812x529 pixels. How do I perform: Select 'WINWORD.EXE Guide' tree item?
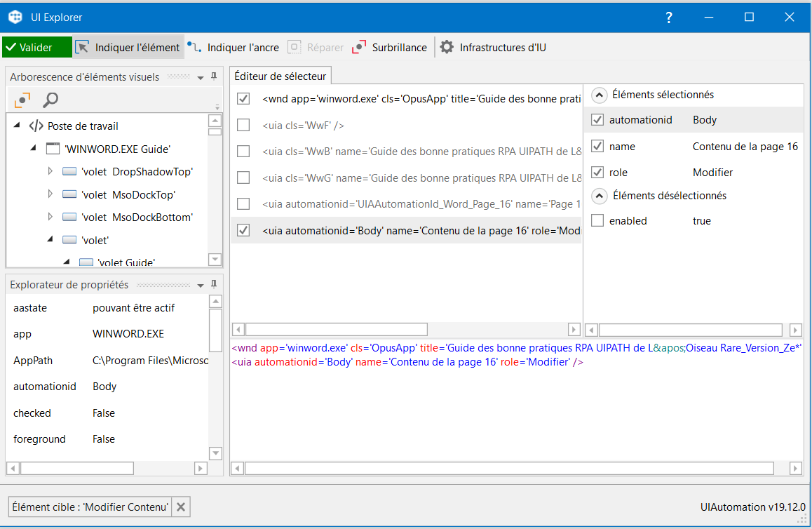117,149
